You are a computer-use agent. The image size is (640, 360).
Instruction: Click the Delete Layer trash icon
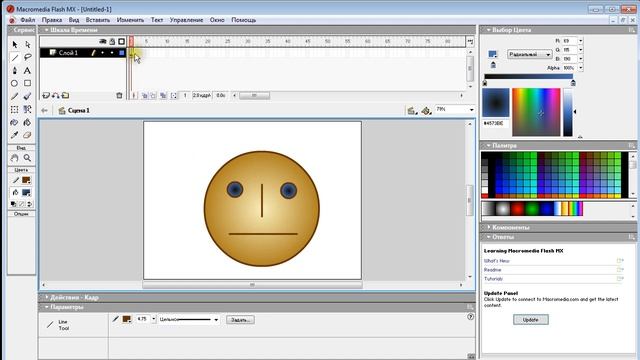pyautogui.click(x=119, y=96)
